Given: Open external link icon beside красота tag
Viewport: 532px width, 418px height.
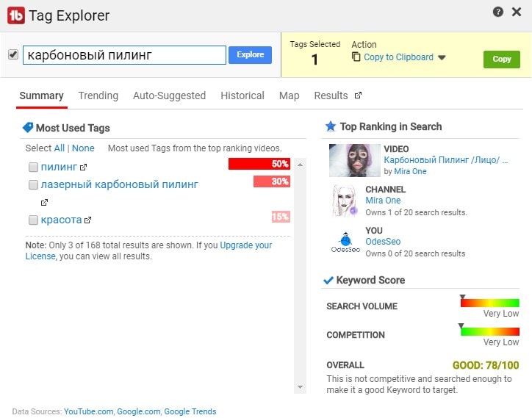Looking at the screenshot, I should 88,220.
